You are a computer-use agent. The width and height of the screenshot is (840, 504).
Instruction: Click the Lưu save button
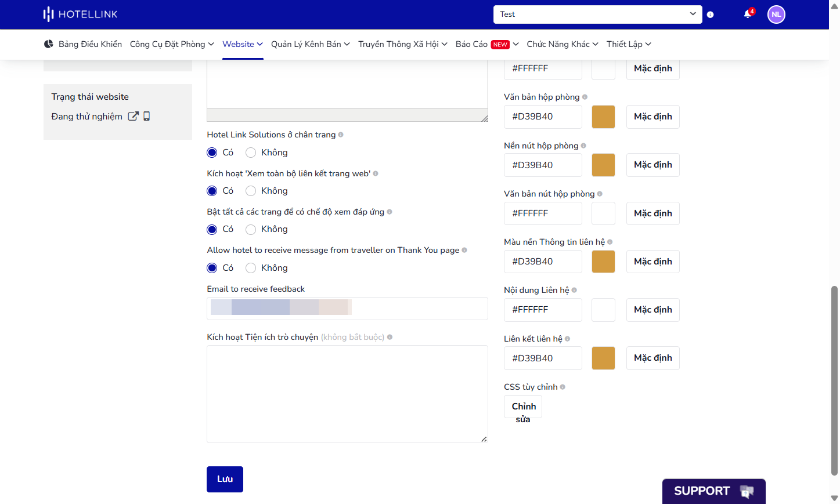(x=225, y=479)
